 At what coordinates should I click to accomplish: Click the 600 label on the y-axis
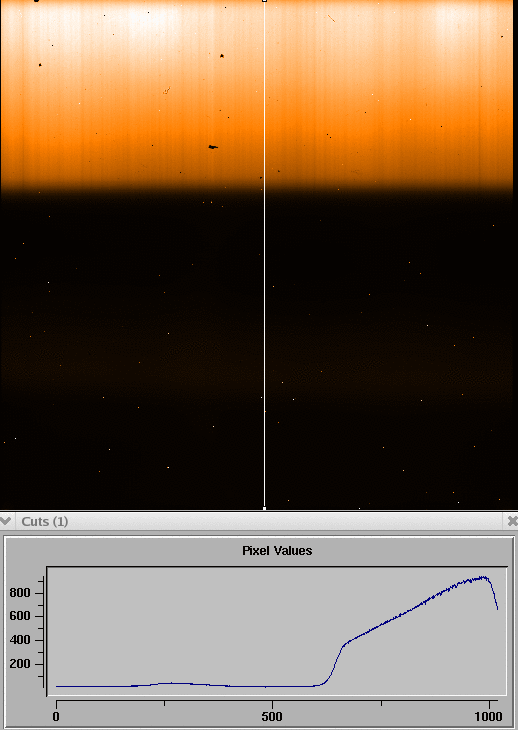(x=20, y=616)
